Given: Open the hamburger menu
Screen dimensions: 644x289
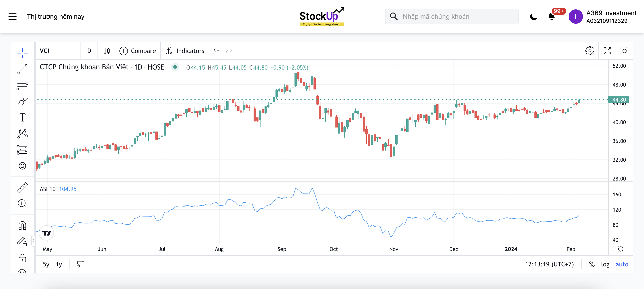Looking at the screenshot, I should [13, 17].
